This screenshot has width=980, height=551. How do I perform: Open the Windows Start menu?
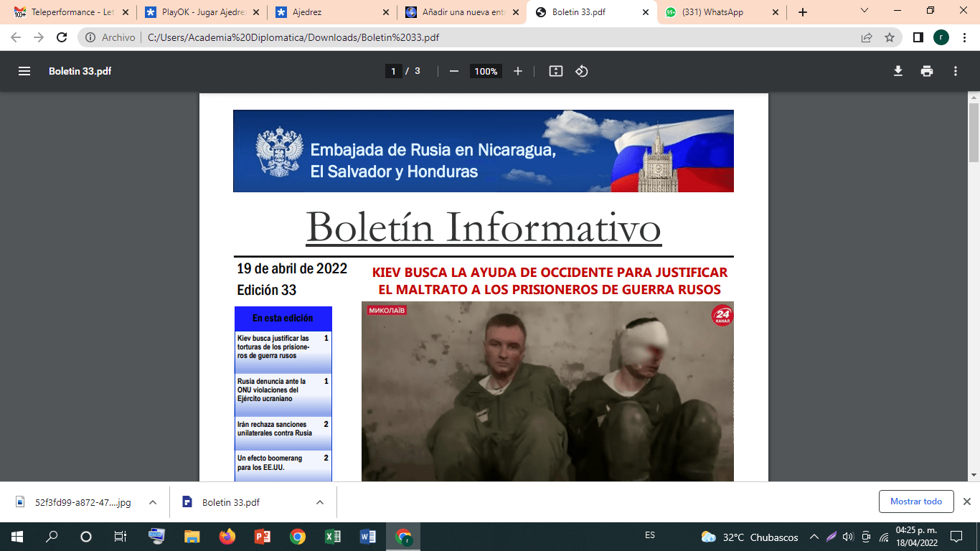point(17,537)
